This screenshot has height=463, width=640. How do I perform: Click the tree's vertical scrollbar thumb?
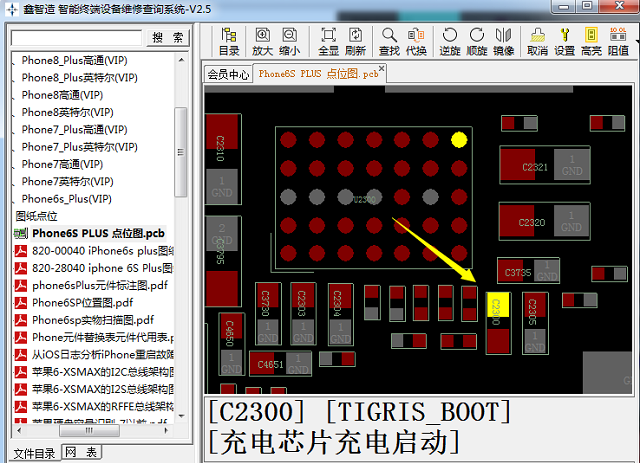coord(181,152)
